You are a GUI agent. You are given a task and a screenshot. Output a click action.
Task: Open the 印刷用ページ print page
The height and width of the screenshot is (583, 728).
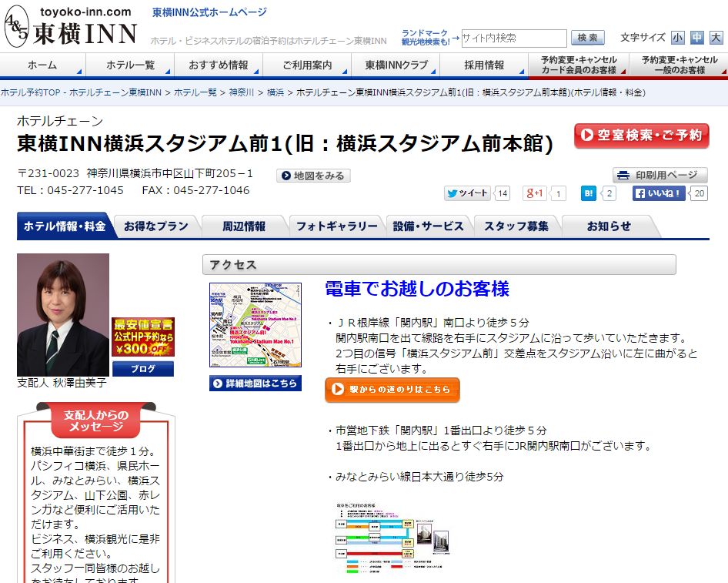(660, 175)
